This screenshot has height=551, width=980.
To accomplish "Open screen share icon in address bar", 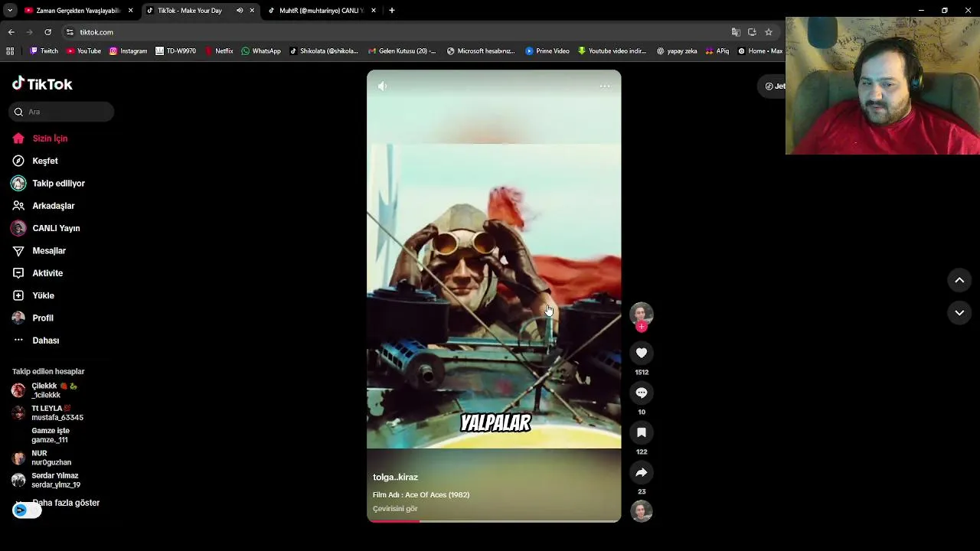I will 752,32.
